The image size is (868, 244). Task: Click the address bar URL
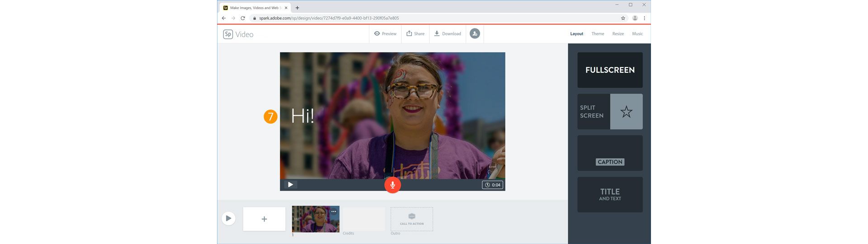329,18
